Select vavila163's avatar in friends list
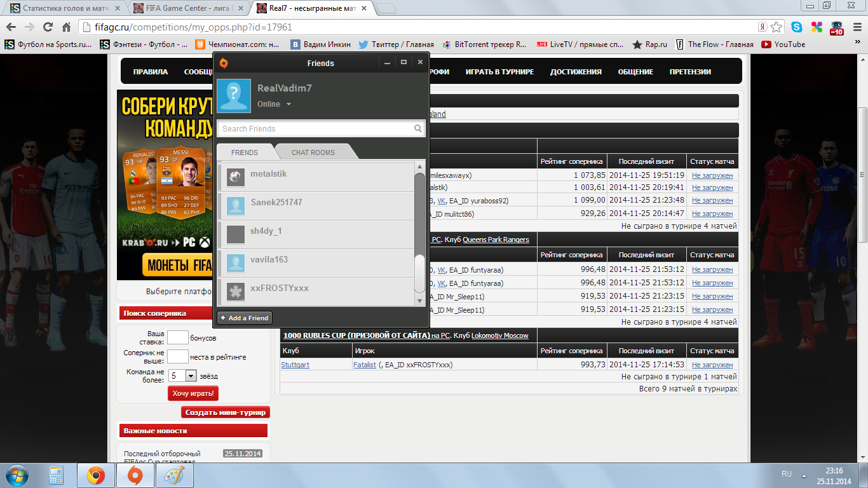 coord(236,262)
